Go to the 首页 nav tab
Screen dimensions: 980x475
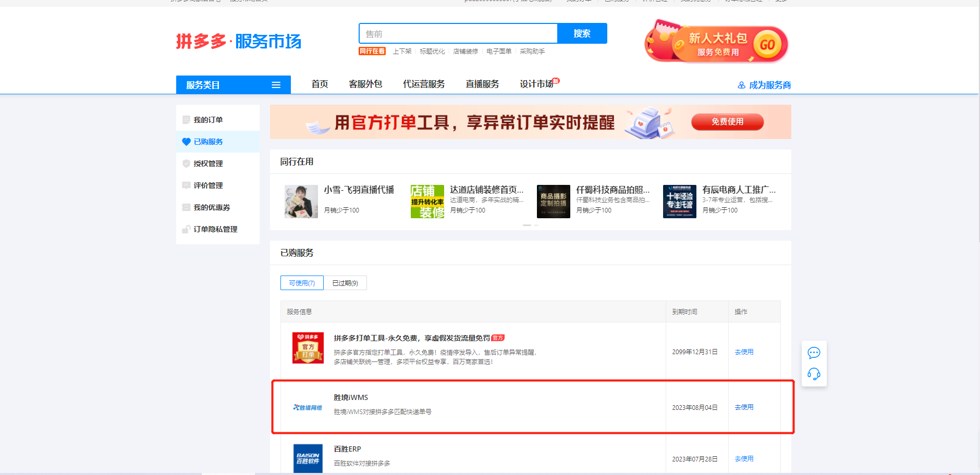[x=320, y=84]
